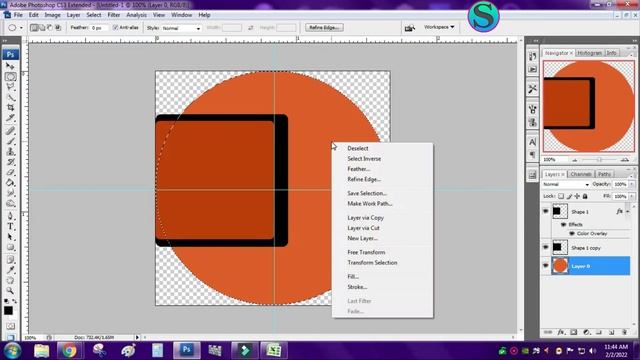Open the tool preset picker dropdown

click(x=21, y=28)
